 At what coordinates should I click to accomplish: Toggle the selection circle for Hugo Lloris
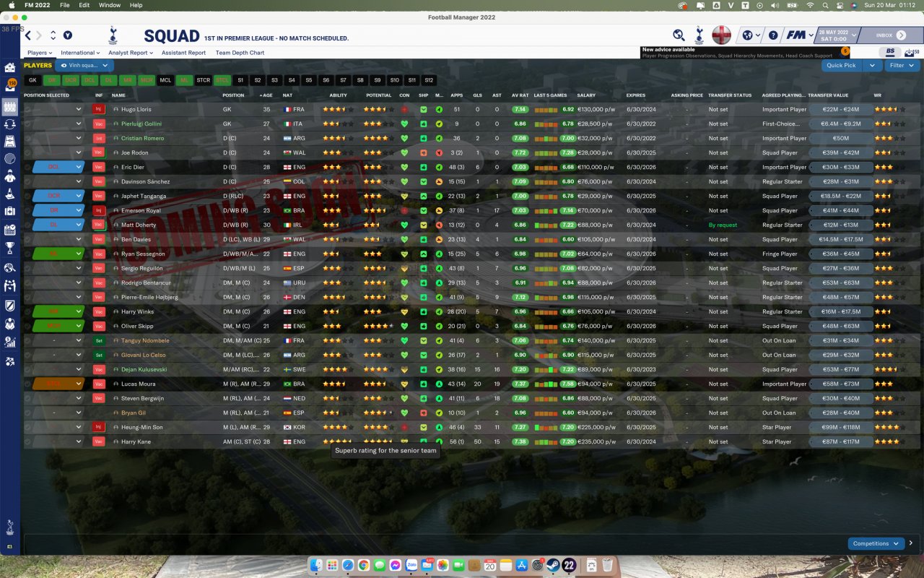point(28,109)
